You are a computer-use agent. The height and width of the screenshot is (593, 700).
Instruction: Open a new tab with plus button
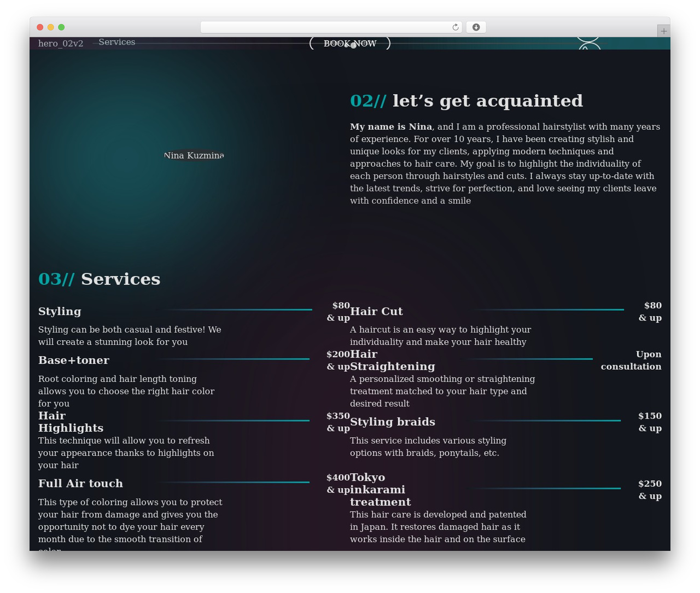click(x=663, y=31)
